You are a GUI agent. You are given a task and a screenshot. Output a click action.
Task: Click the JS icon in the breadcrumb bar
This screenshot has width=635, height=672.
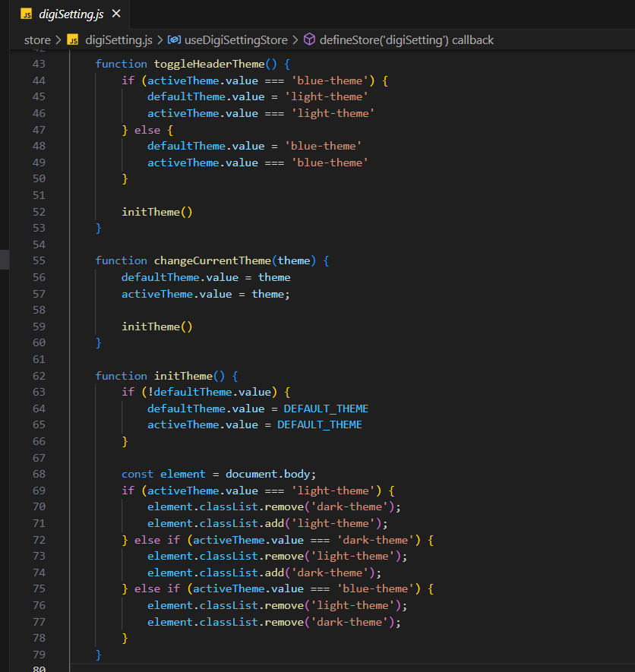click(x=73, y=39)
